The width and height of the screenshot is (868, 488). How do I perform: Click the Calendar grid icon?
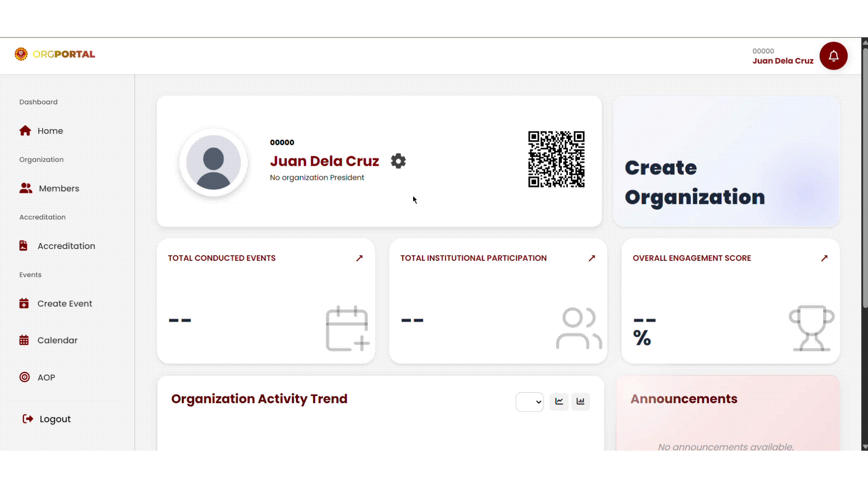pos(24,340)
